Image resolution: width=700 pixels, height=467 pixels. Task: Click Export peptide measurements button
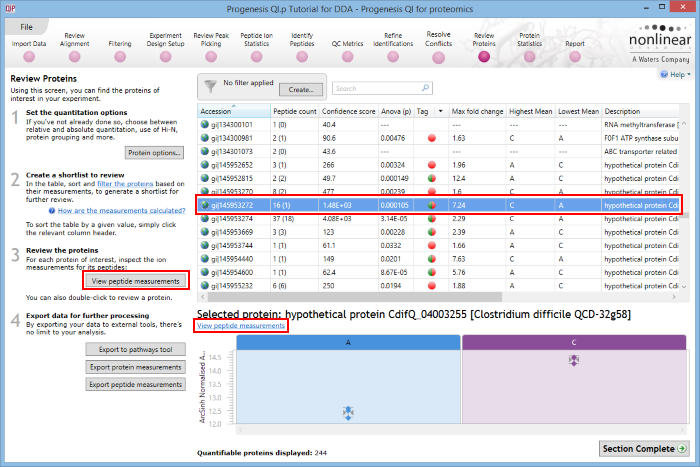136,384
